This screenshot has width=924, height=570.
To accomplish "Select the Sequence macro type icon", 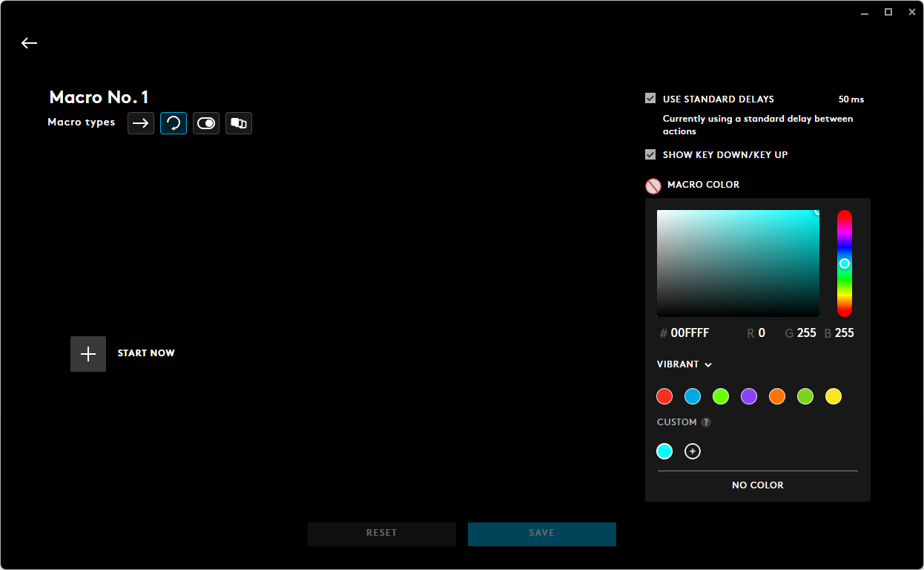I will 239,123.
